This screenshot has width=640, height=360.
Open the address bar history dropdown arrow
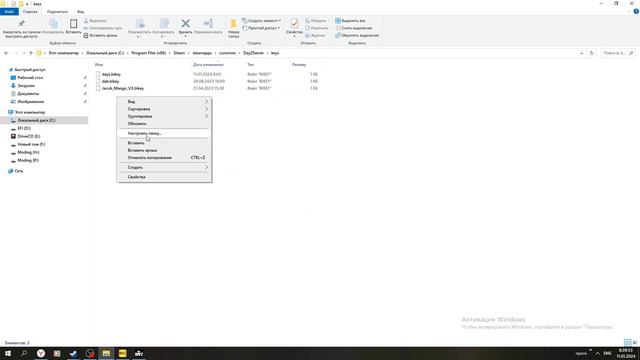point(581,53)
